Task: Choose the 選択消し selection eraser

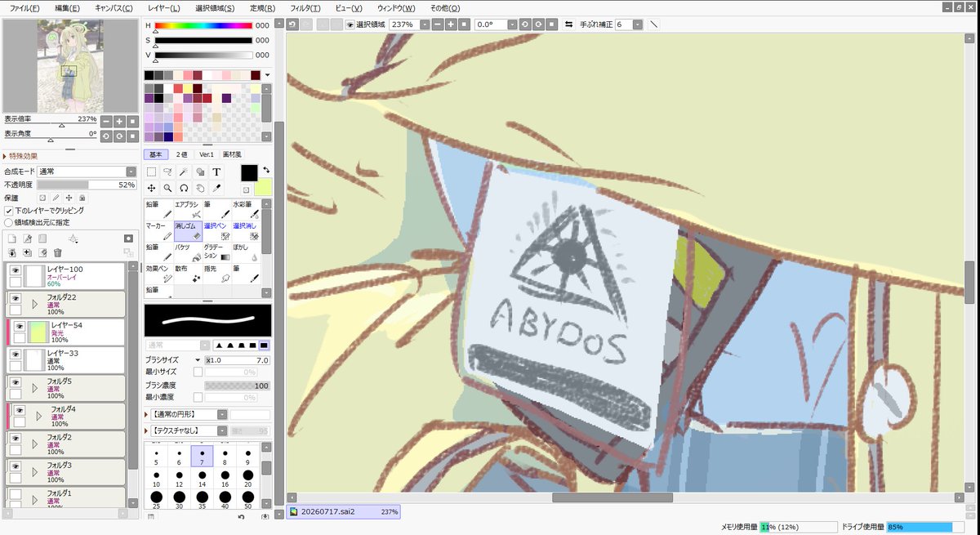Action: click(246, 230)
